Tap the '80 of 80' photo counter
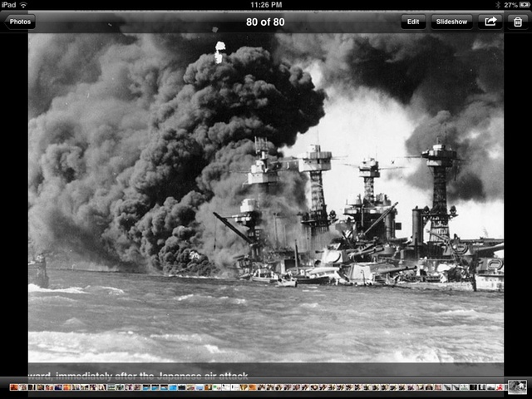Viewport: 532px width, 399px height. pos(265,22)
